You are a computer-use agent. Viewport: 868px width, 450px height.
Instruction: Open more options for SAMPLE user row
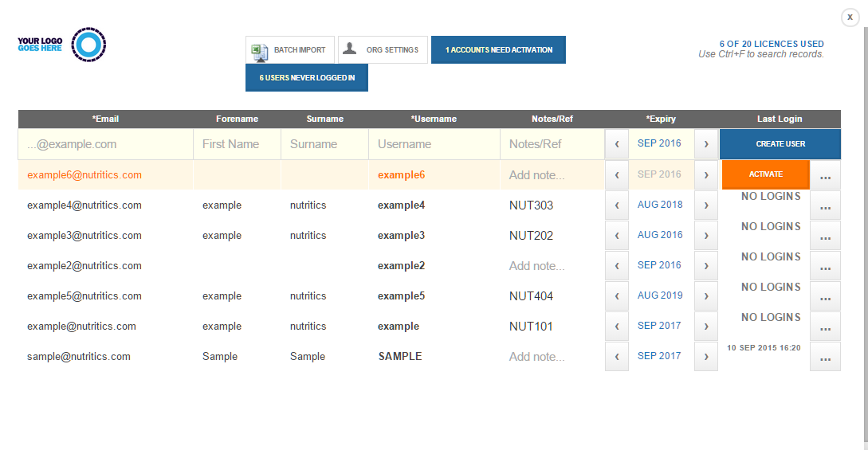pos(825,357)
